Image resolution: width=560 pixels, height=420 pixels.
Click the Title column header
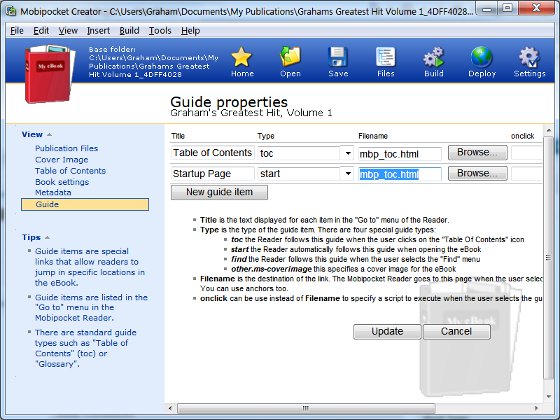tap(178, 136)
